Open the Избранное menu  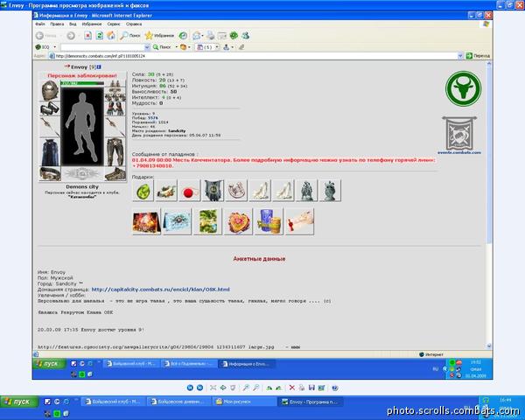[x=92, y=24]
